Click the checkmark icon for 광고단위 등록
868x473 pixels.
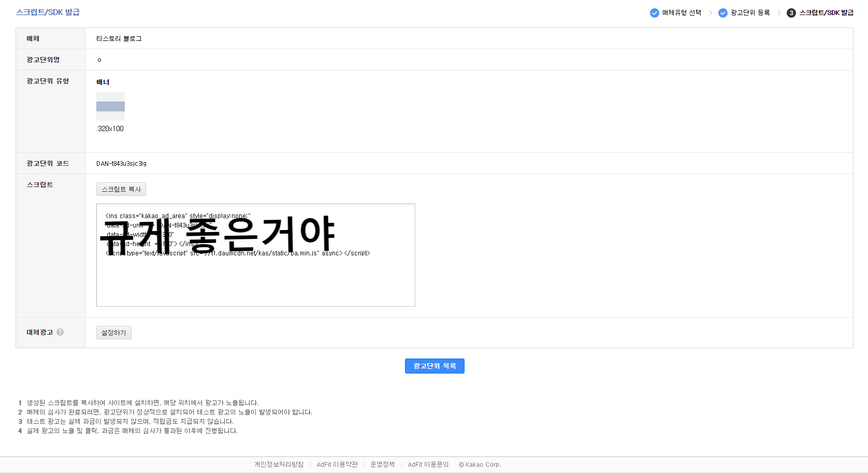(x=723, y=13)
